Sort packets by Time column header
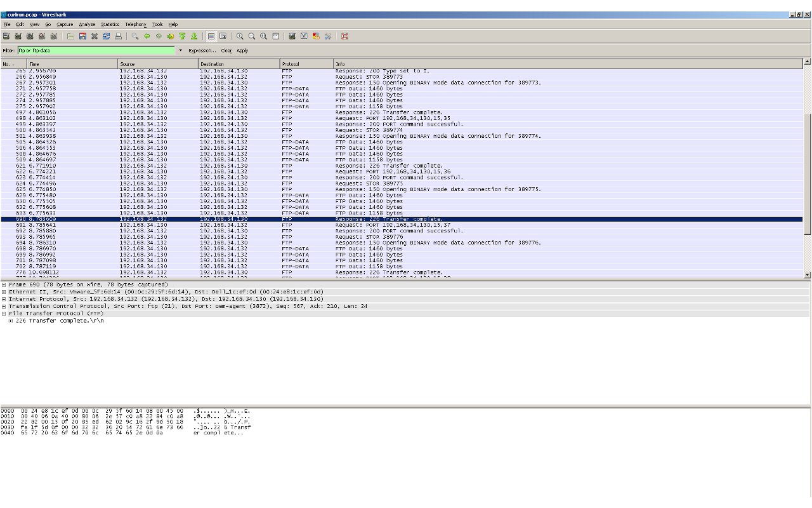 pos(73,64)
